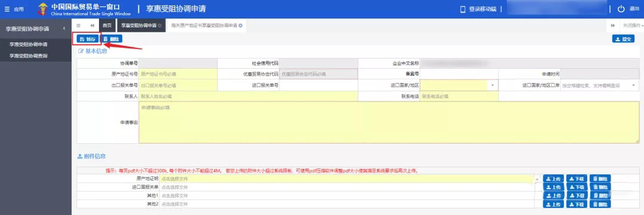Viewport: 644px width, 215px height.
Task: Click the 删除 trash button in toolbar
Action: pyautogui.click(x=112, y=39)
